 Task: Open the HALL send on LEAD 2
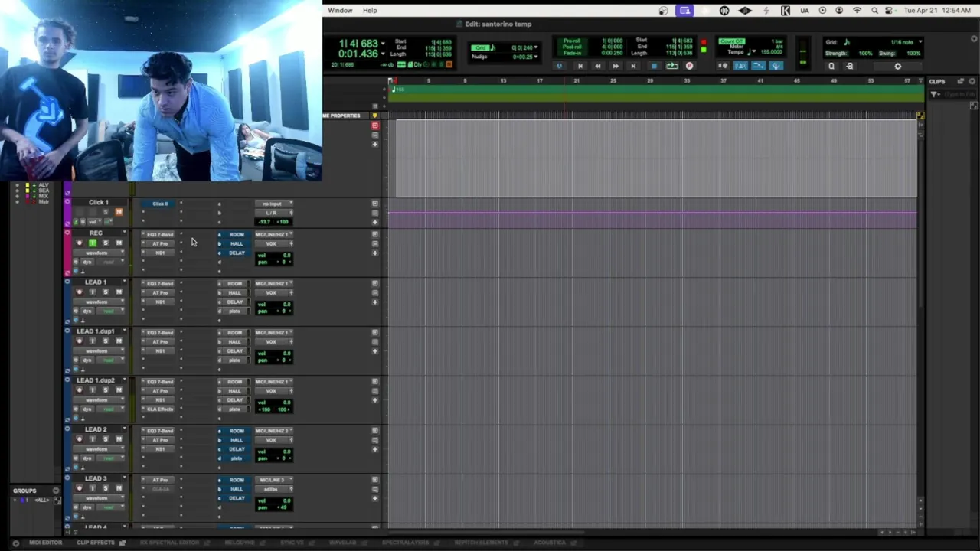pos(237,439)
